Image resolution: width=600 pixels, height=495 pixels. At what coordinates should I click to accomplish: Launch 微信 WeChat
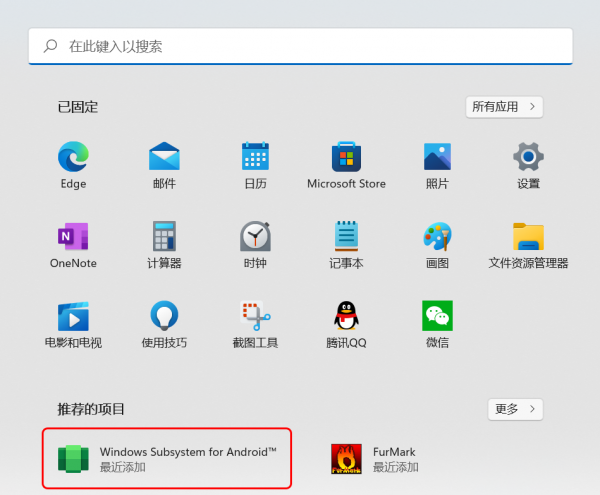click(437, 324)
